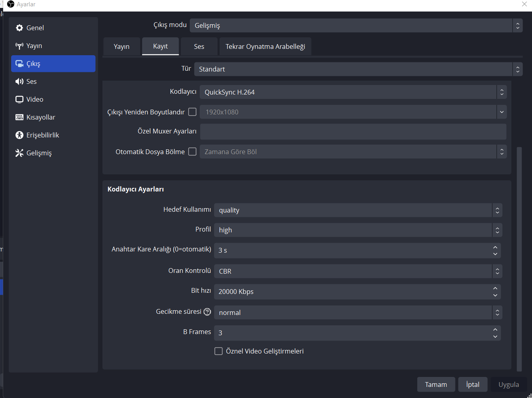532x398 pixels.
Task: Decrease the B Frames value
Action: (x=495, y=336)
